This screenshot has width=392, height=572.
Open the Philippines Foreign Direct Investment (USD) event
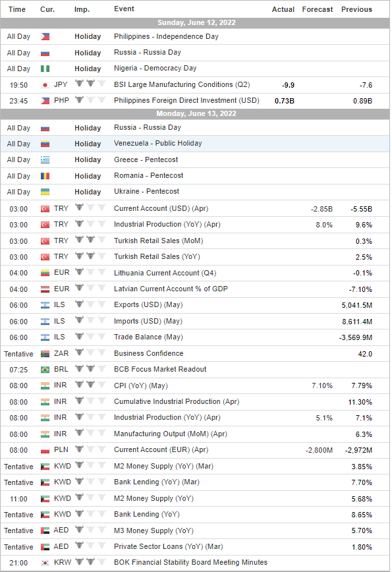pos(186,101)
